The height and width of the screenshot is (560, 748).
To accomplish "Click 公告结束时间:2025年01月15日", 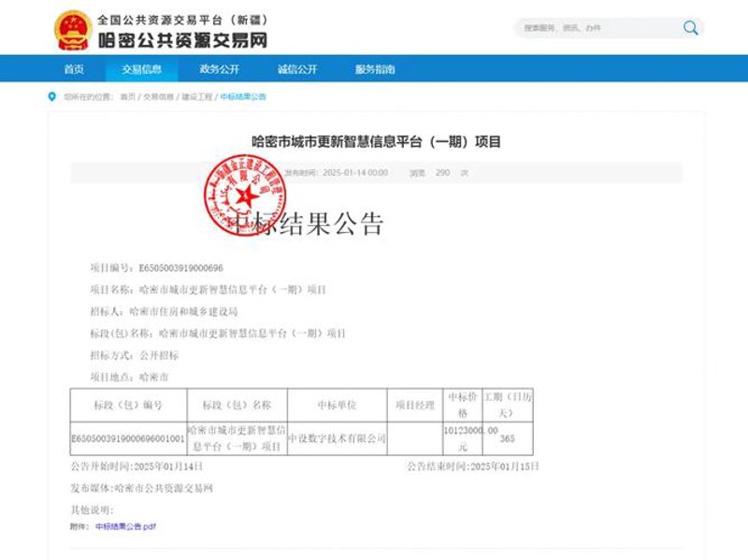I will point(473,467).
